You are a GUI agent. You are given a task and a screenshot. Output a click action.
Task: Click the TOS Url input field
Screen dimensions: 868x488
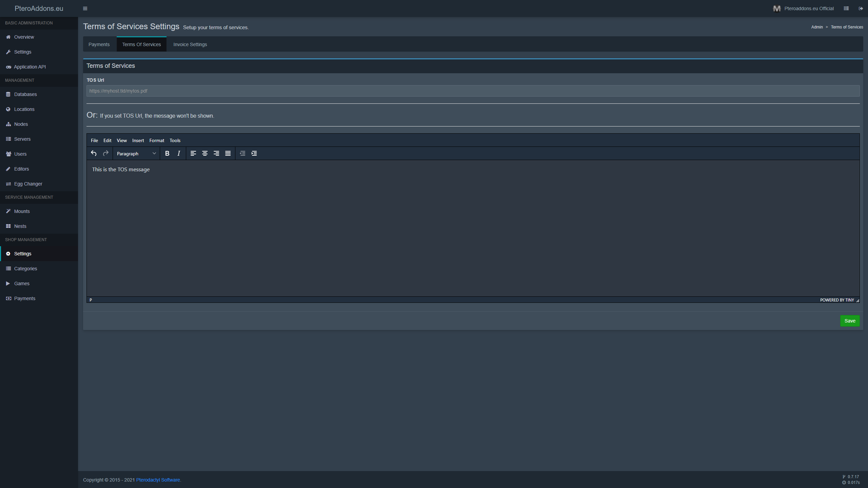pos(473,91)
